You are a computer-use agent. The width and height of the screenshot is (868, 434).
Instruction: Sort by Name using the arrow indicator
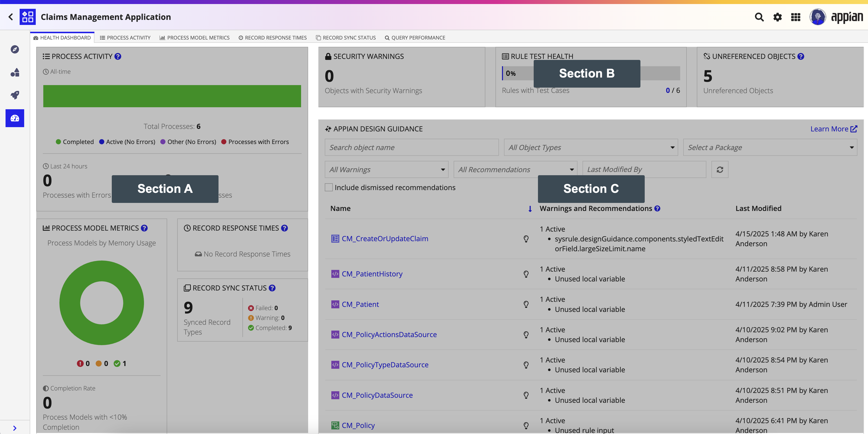coord(530,209)
